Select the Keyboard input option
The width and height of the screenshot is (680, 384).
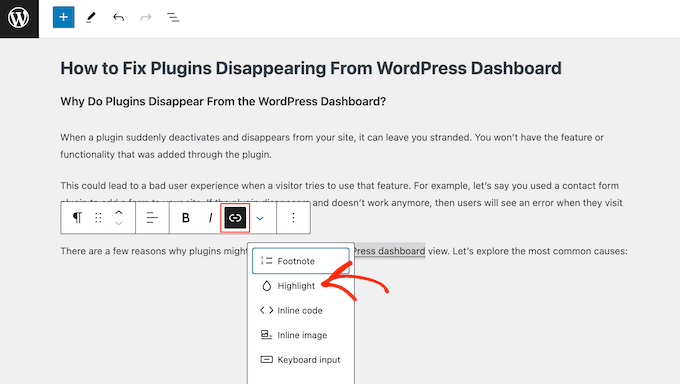[301, 360]
